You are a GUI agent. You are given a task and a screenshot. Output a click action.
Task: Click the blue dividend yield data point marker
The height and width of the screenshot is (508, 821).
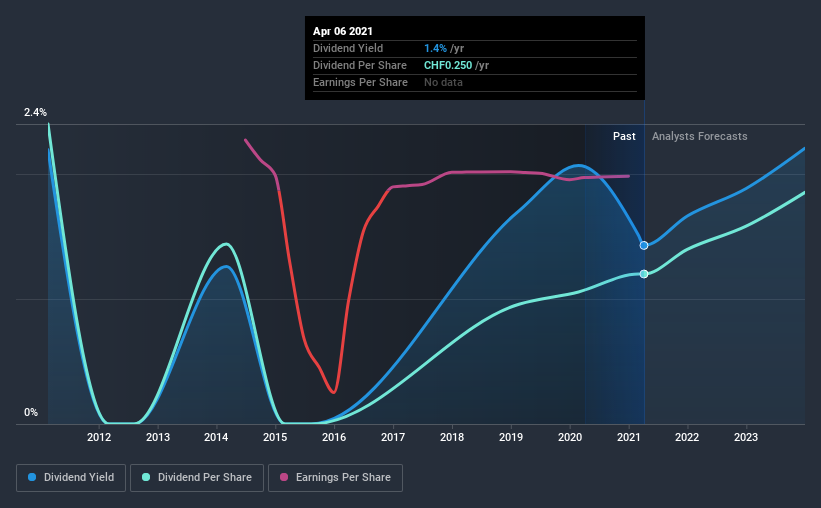pyautogui.click(x=644, y=245)
